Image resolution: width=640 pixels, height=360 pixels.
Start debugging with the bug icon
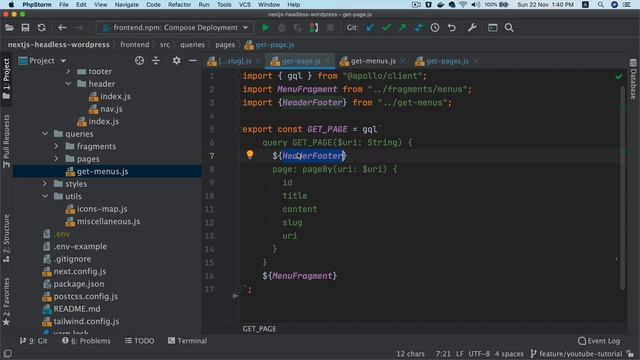[282, 28]
